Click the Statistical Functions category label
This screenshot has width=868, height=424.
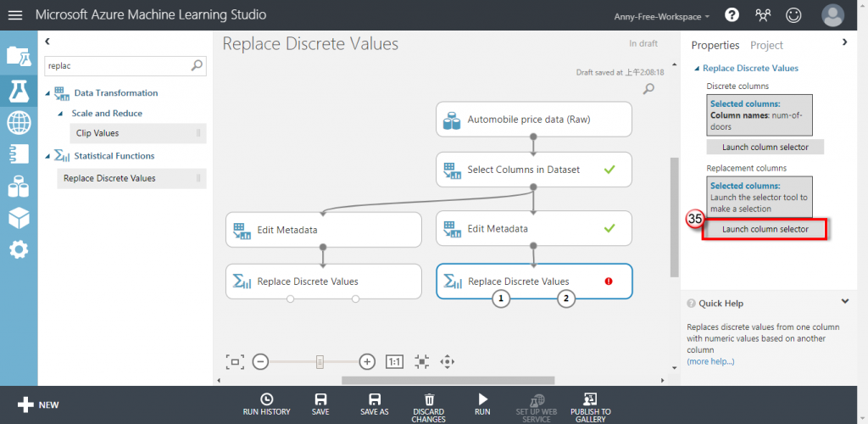point(114,155)
